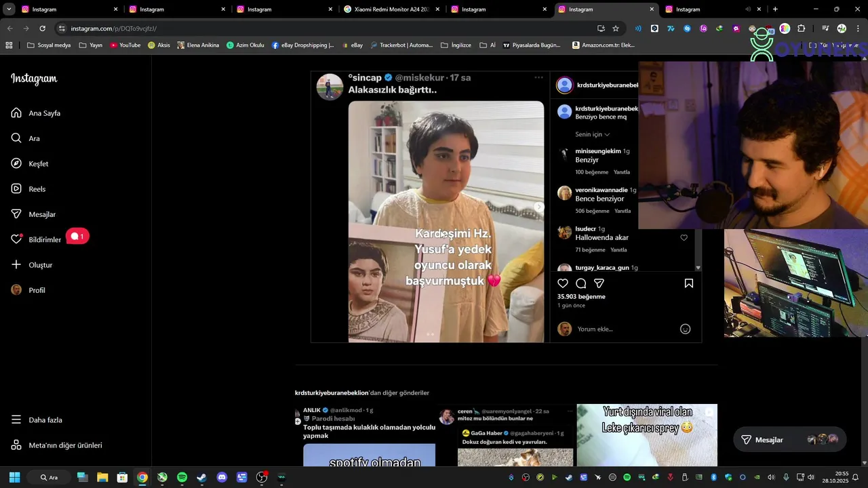
Task: Open the YouTube bookmark
Action: coord(125,45)
